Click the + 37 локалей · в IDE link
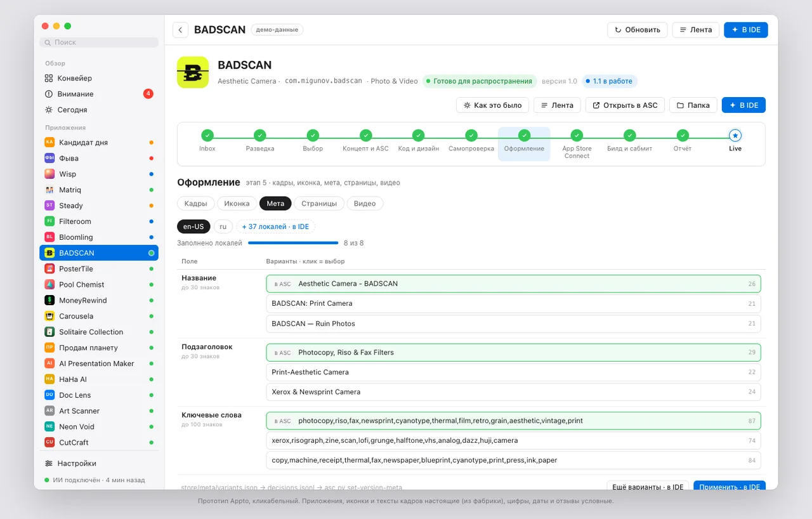Image resolution: width=812 pixels, height=519 pixels. click(x=275, y=227)
